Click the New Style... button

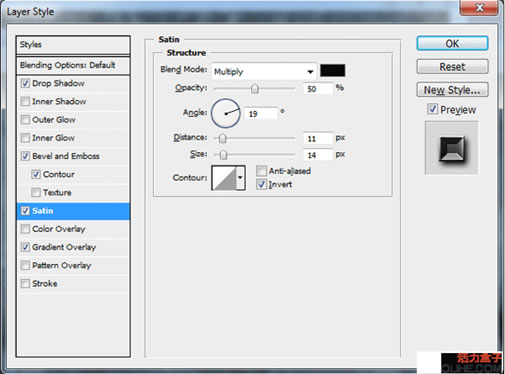pyautogui.click(x=452, y=90)
